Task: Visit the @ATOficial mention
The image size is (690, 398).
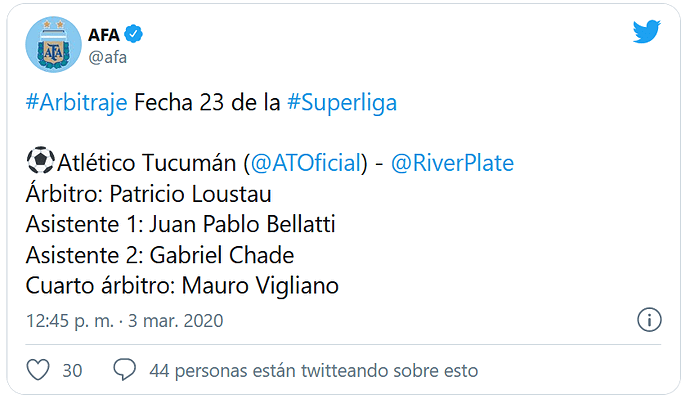Action: (306, 163)
